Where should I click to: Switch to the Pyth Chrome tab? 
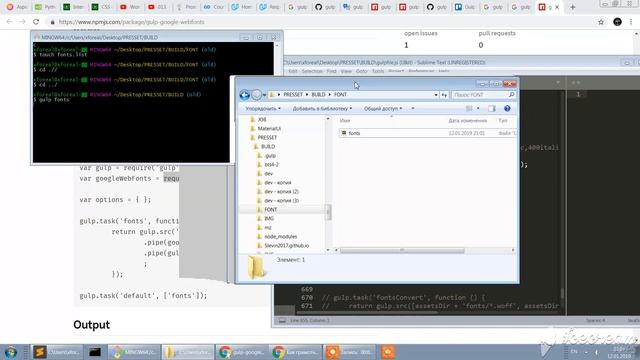[x=45, y=7]
